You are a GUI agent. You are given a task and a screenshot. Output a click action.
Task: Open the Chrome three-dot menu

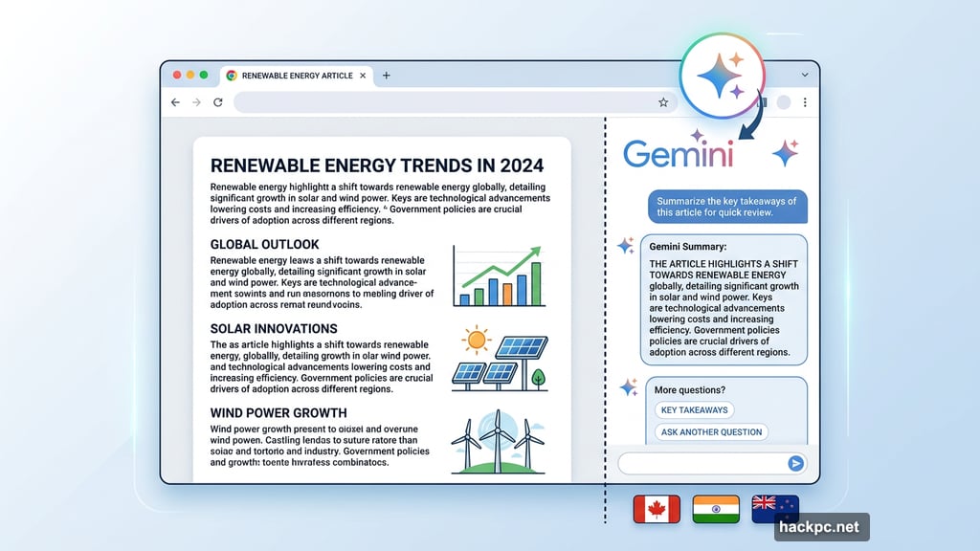coord(806,101)
